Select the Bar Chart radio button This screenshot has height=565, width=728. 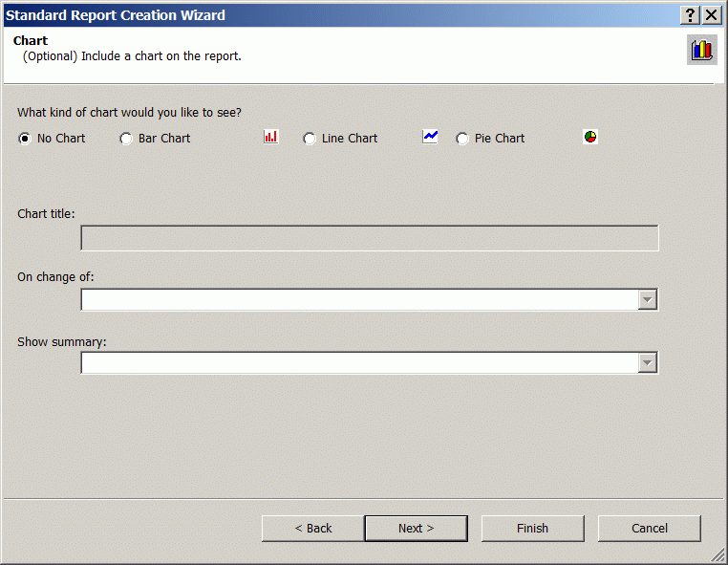pyautogui.click(x=126, y=139)
